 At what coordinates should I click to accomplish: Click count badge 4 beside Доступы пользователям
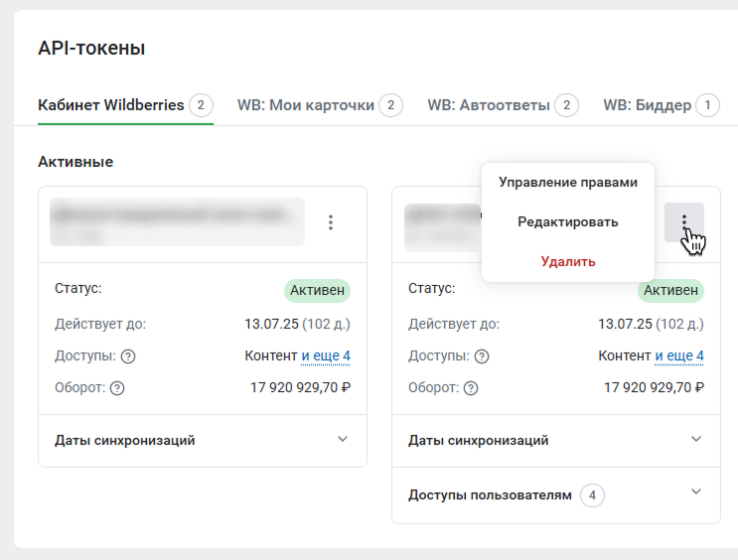[x=592, y=495]
